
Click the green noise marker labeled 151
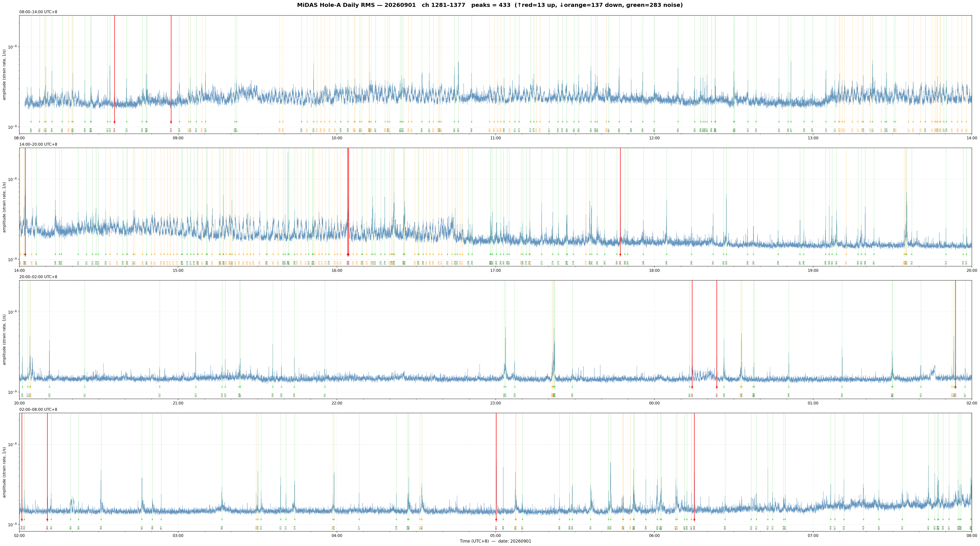[78, 254]
